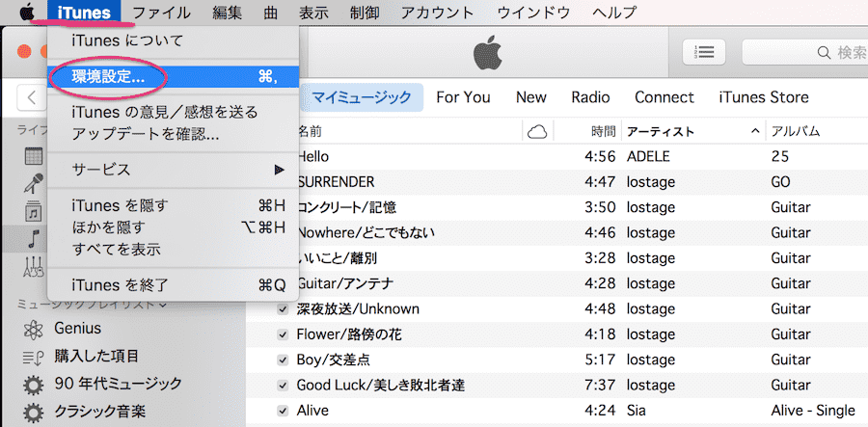Open the 曲 menu
The width and height of the screenshot is (868, 427).
[271, 12]
